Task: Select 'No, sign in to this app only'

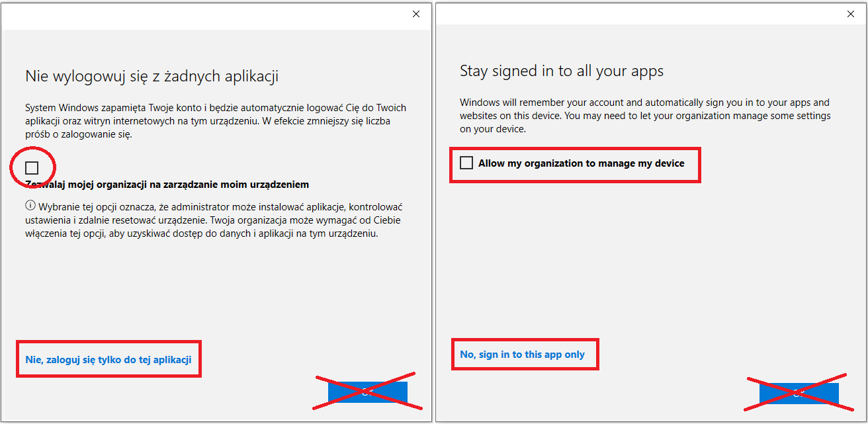Action: click(523, 355)
